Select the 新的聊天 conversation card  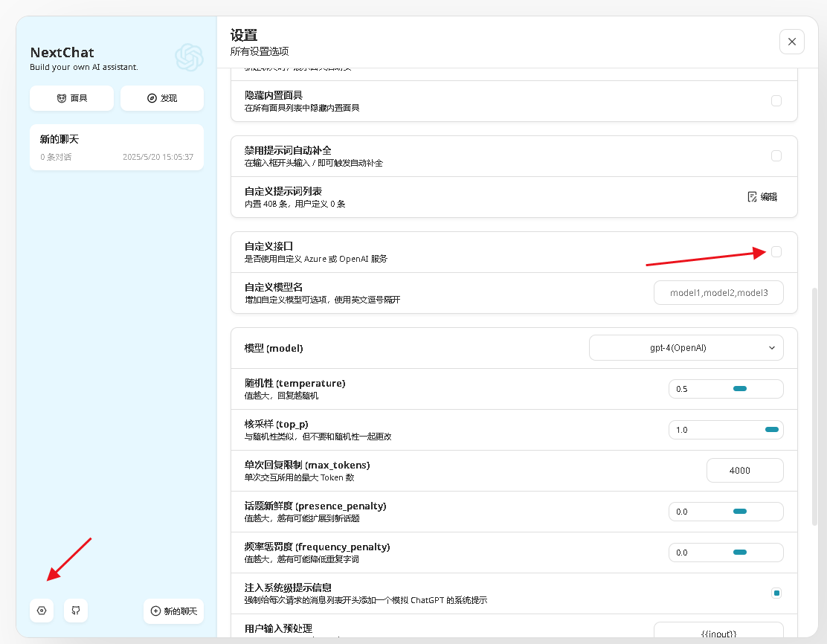pos(117,147)
